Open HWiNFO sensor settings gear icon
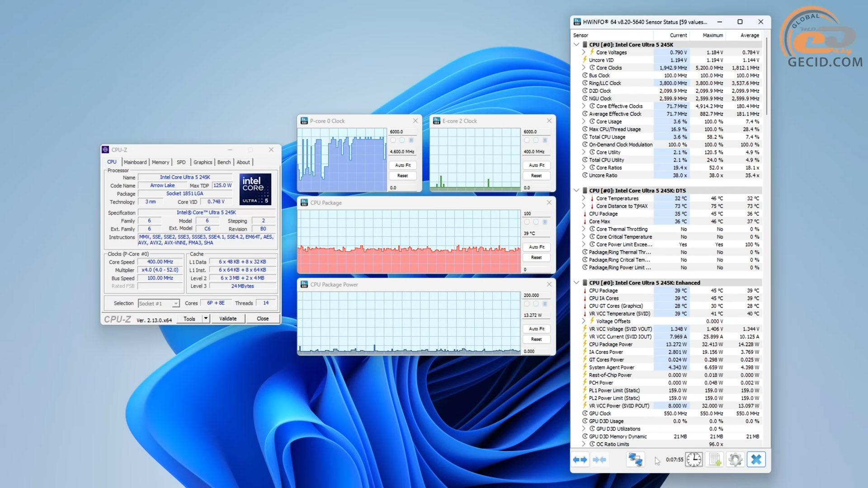This screenshot has height=488, width=868. (x=736, y=460)
